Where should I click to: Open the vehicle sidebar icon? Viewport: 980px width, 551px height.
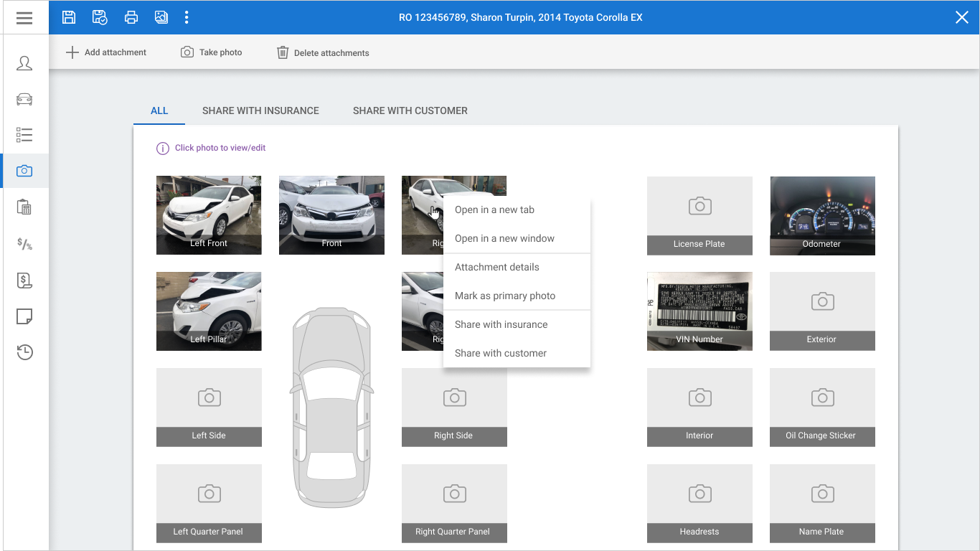point(24,99)
